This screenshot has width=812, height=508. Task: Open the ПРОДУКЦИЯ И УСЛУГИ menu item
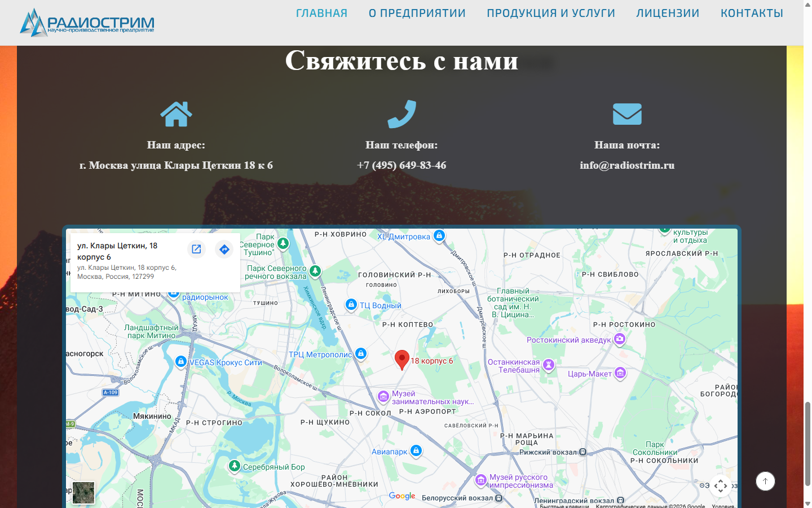click(x=551, y=13)
